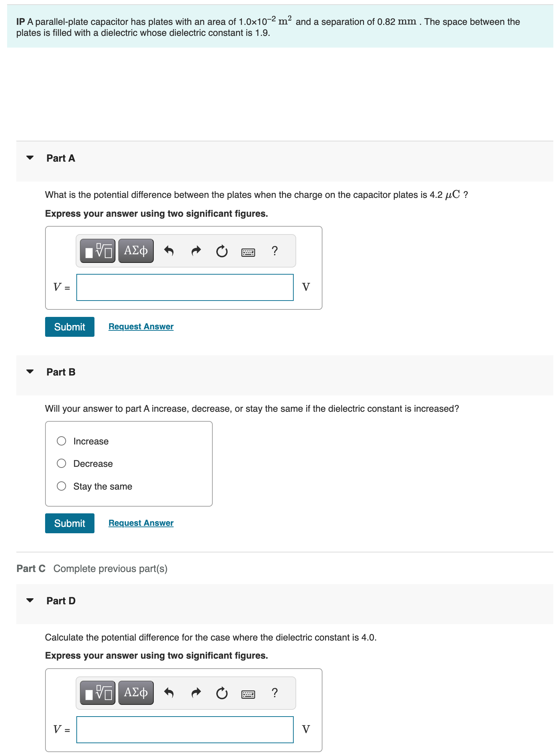
Task: Open math templates button in Part A toolbar
Action: click(98, 251)
